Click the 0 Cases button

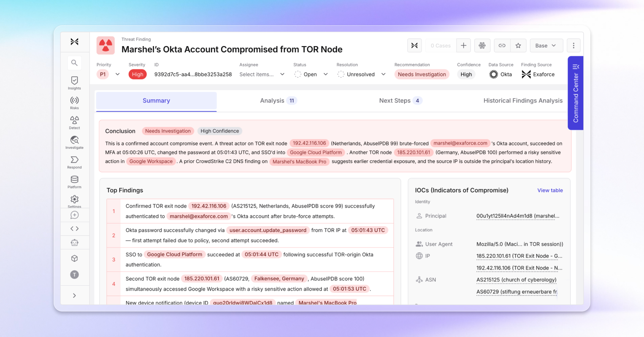coord(441,46)
